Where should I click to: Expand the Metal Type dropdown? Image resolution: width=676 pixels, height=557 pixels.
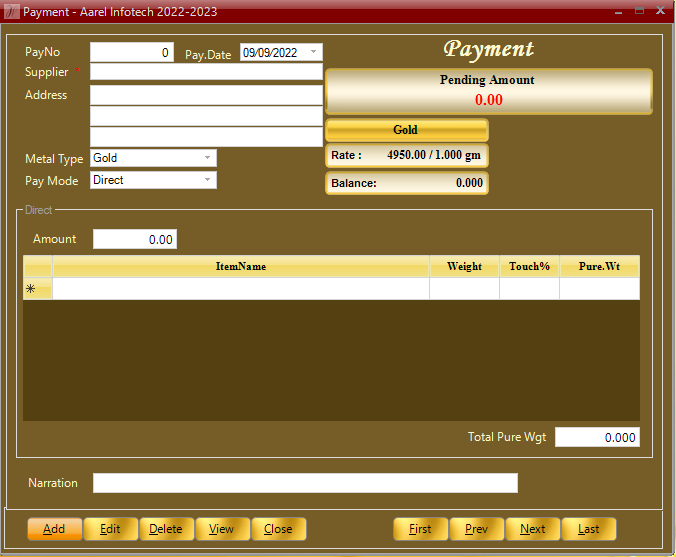(x=207, y=158)
